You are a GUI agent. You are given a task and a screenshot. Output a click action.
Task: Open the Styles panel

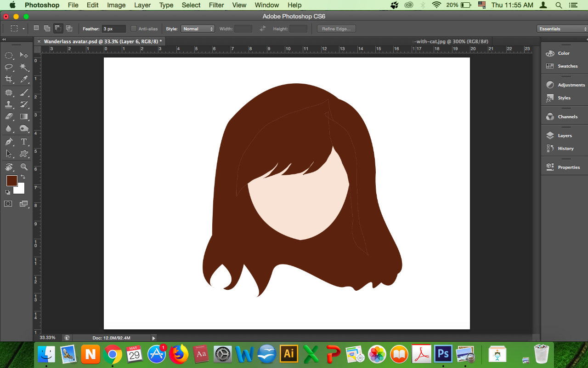[x=563, y=98]
